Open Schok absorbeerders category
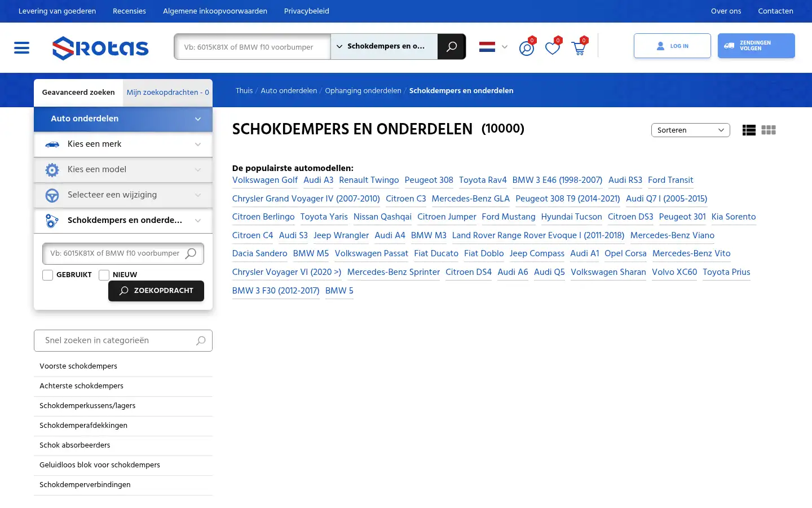 click(123, 446)
